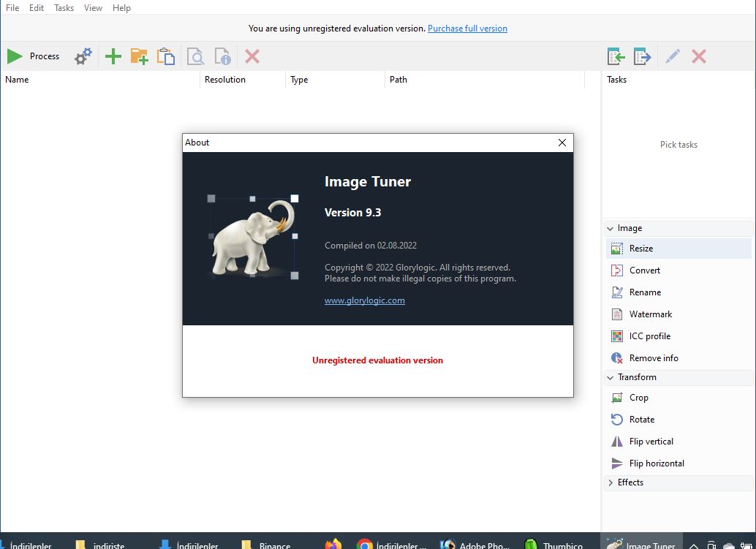756x549 pixels.
Task: Sort the list by Path column
Action: point(485,80)
